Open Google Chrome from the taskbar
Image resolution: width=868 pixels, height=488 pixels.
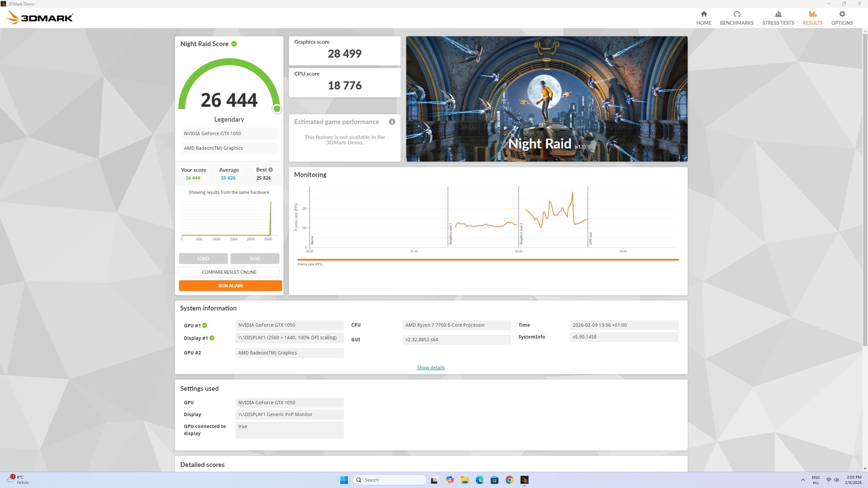(509, 480)
